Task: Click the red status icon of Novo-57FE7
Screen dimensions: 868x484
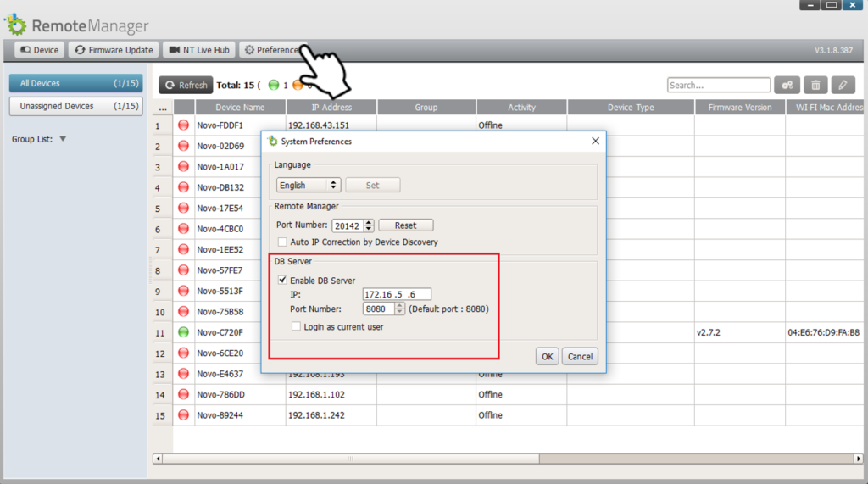Action: [x=183, y=270]
